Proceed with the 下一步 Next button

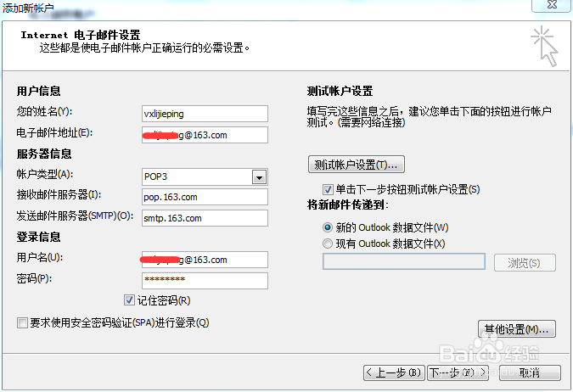[x=458, y=372]
